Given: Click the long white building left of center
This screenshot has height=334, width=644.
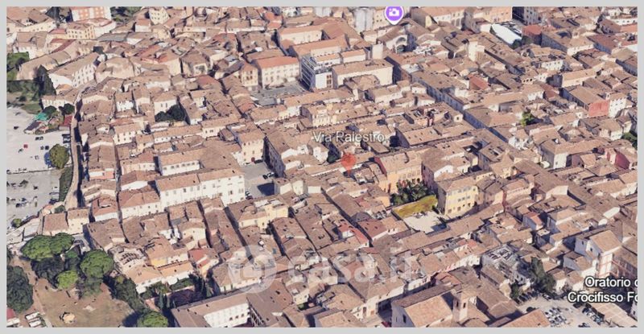Looking at the screenshot, I should (200, 186).
